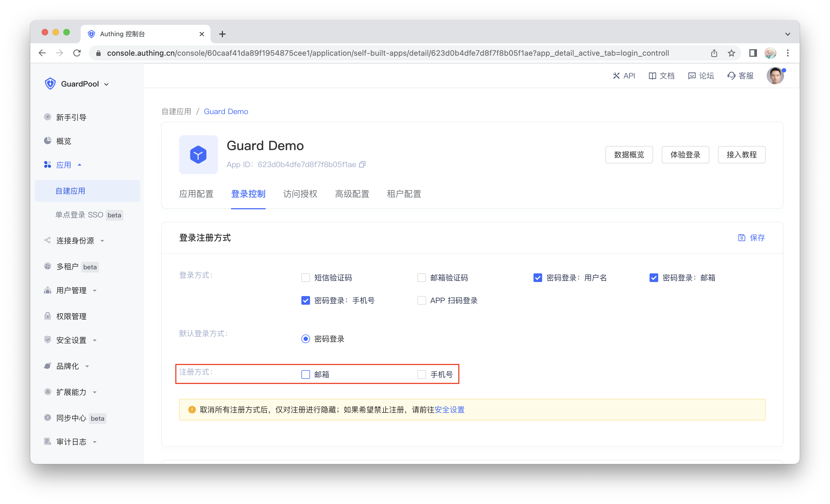
Task: Copy the App ID with the copy icon
Action: coord(362,164)
